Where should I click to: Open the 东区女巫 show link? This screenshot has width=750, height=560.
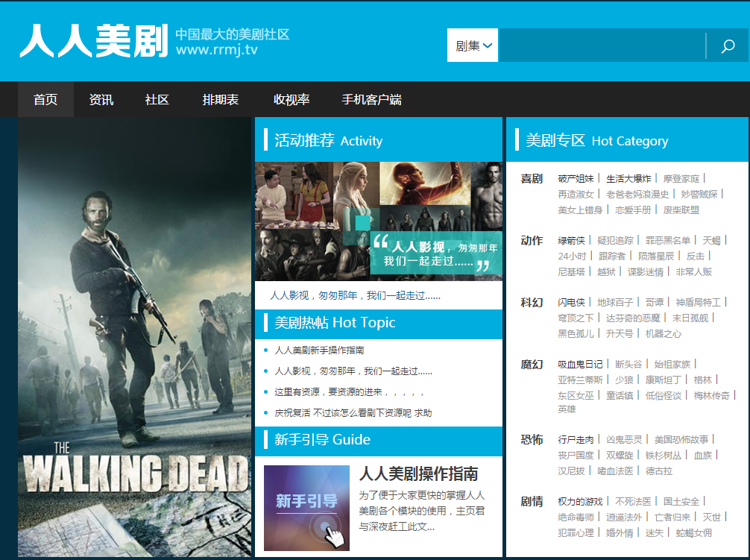point(576,396)
